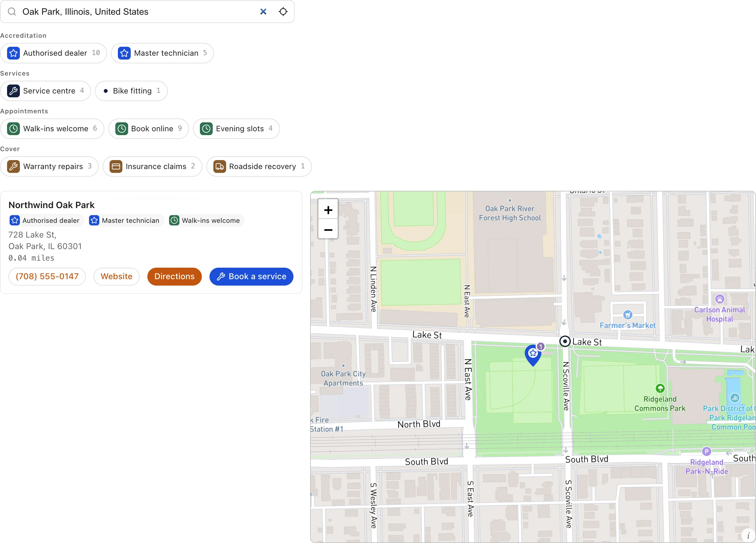This screenshot has height=543, width=756.
Task: Toggle the Authorised dealer filter chip
Action: 53,53
